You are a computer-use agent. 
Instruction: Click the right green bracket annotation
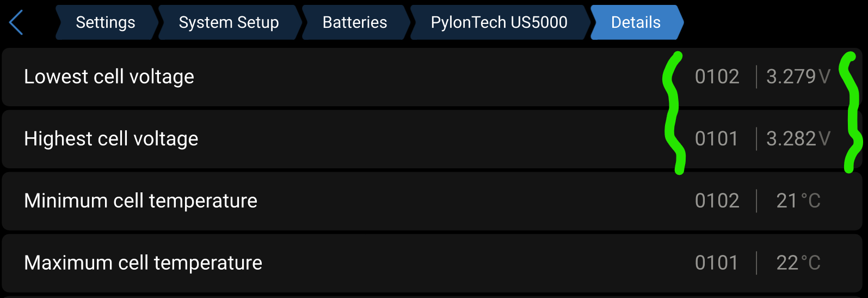pyautogui.click(x=851, y=112)
